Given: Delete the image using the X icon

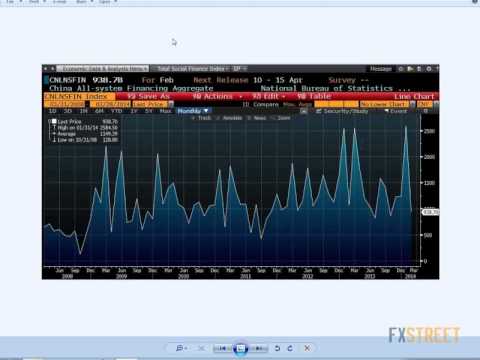Looking at the screenshot, I should [x=307, y=348].
